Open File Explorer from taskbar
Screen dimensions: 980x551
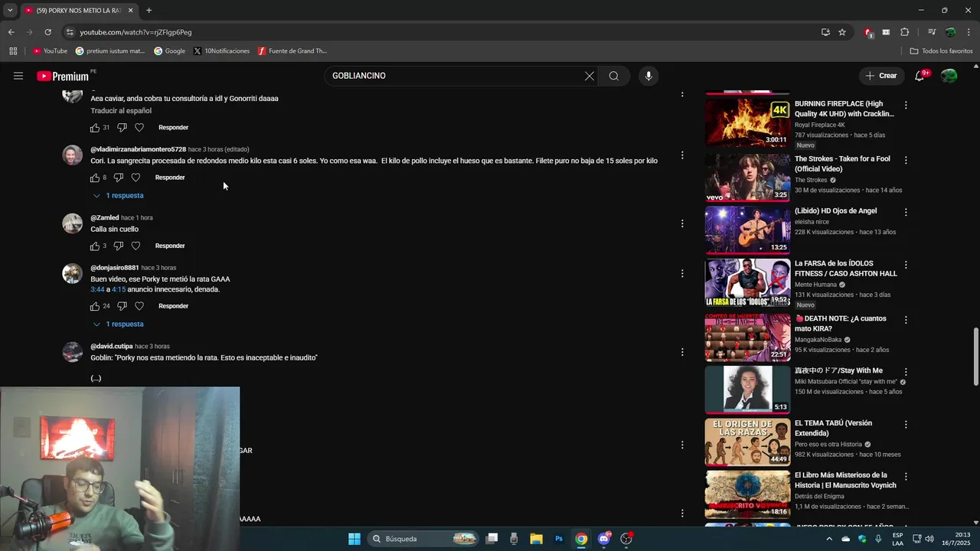point(536,539)
